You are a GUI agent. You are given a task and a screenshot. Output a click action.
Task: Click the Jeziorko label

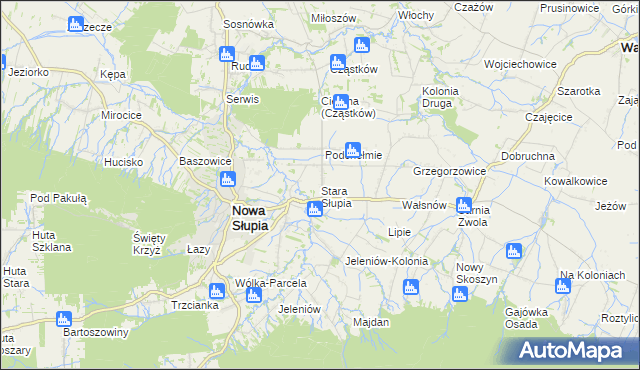coord(29,73)
